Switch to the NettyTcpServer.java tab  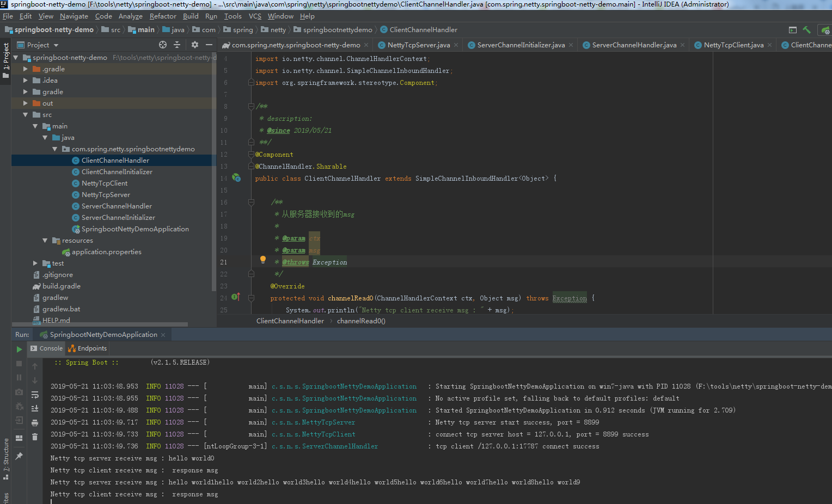coord(419,45)
